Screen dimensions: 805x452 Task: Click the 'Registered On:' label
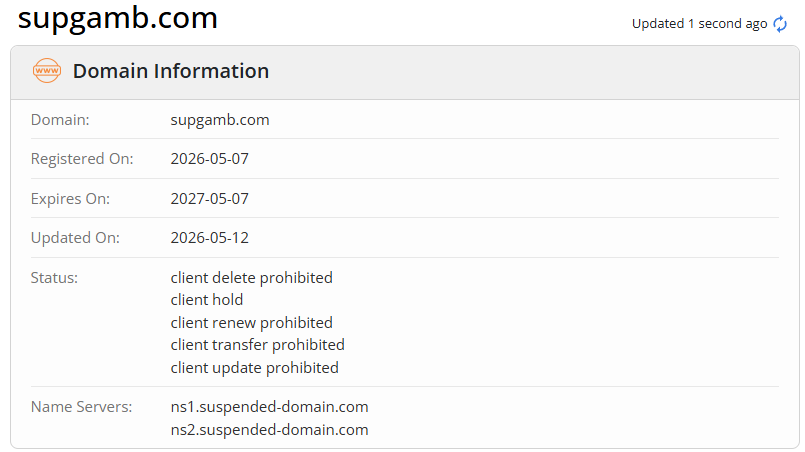82,159
